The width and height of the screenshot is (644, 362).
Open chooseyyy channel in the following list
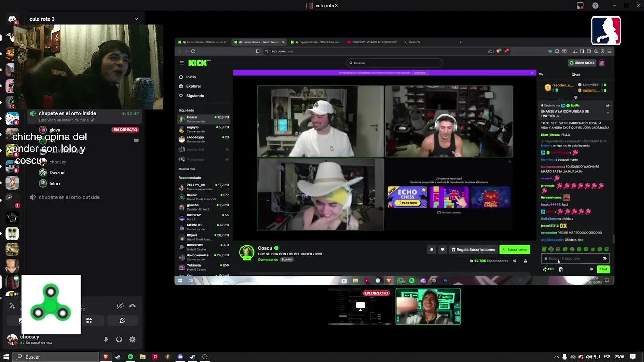point(204,139)
